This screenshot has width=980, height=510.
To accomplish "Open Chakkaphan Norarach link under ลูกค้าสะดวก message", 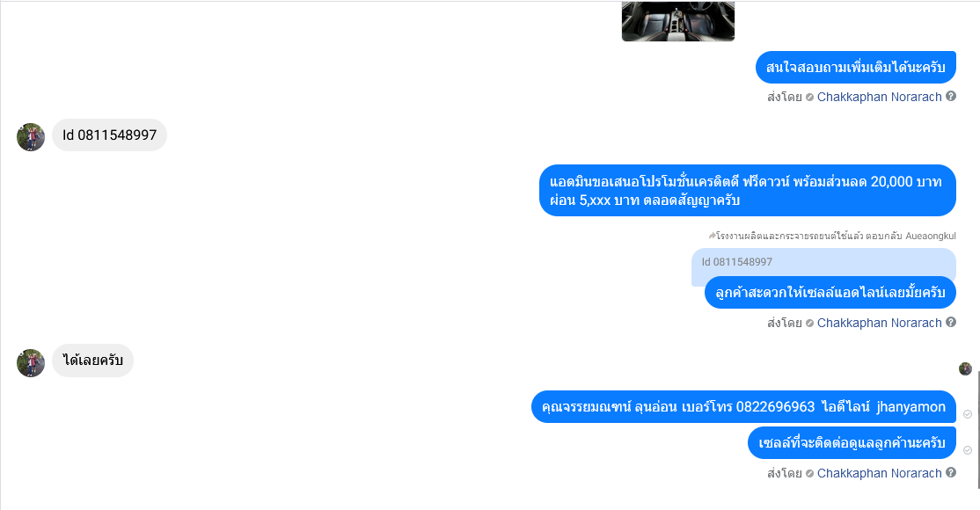I will click(x=879, y=323).
